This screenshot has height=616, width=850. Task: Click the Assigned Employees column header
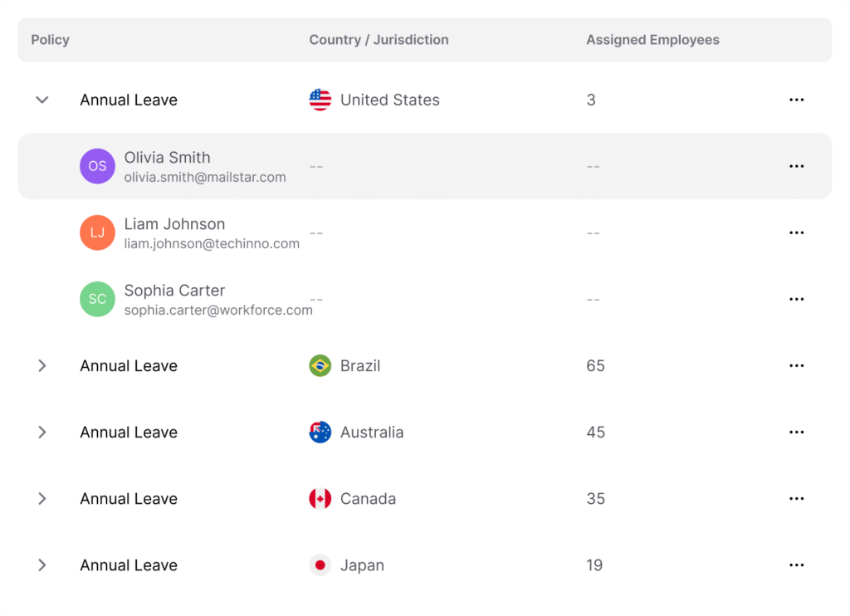coord(652,40)
